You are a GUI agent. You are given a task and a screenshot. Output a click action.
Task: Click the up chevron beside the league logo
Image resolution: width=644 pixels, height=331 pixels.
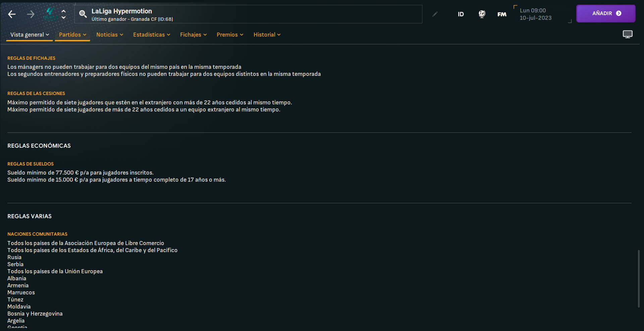pyautogui.click(x=63, y=11)
